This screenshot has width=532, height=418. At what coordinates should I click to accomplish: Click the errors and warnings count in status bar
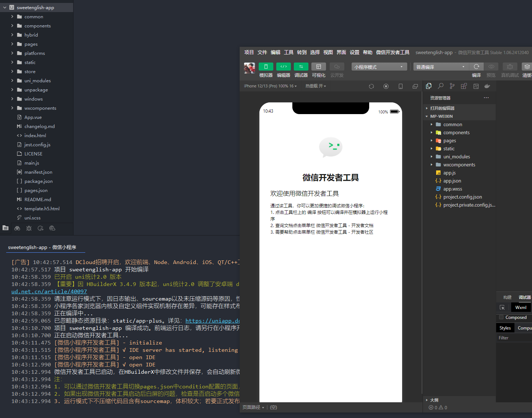click(438, 407)
